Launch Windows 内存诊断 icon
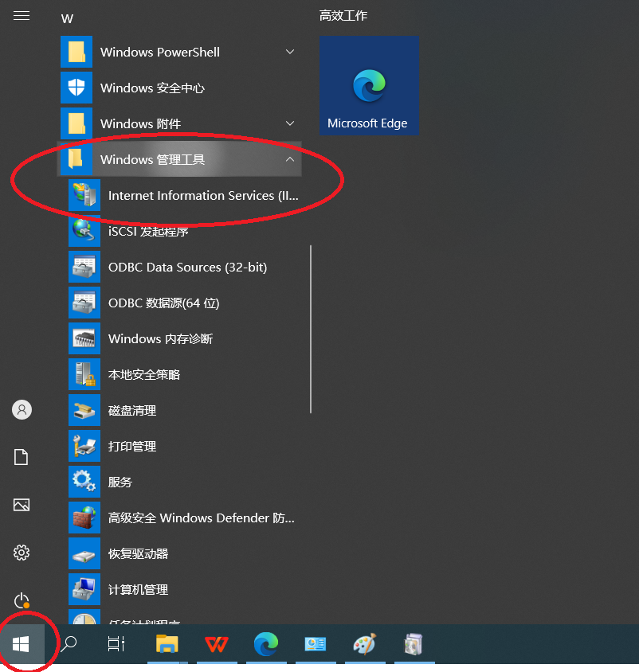The height and width of the screenshot is (672, 639). tap(84, 338)
